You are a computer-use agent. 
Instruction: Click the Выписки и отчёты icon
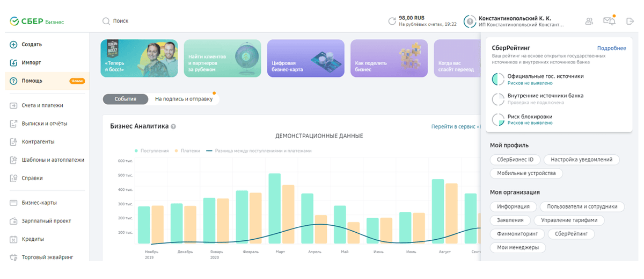pos(13,124)
